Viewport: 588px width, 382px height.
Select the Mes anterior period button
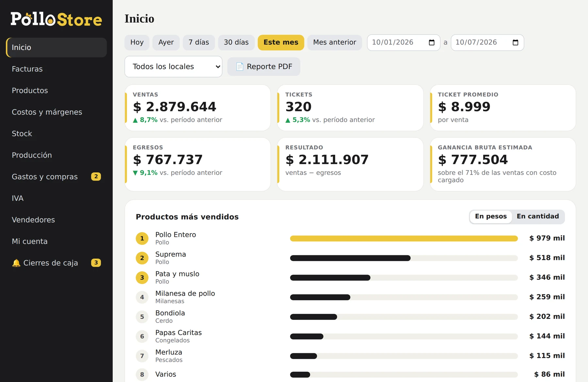click(335, 42)
